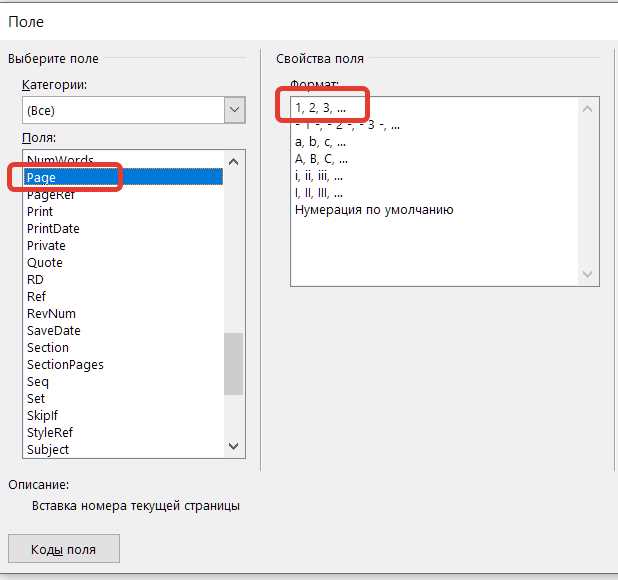Select NumWords field

click(x=123, y=160)
